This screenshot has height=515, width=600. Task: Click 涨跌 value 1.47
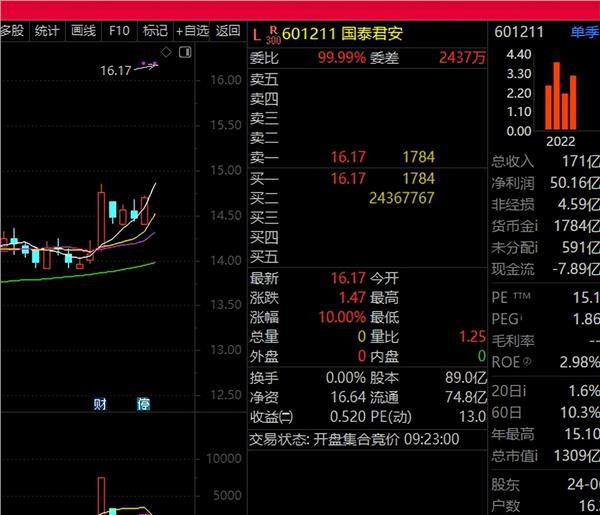(352, 298)
